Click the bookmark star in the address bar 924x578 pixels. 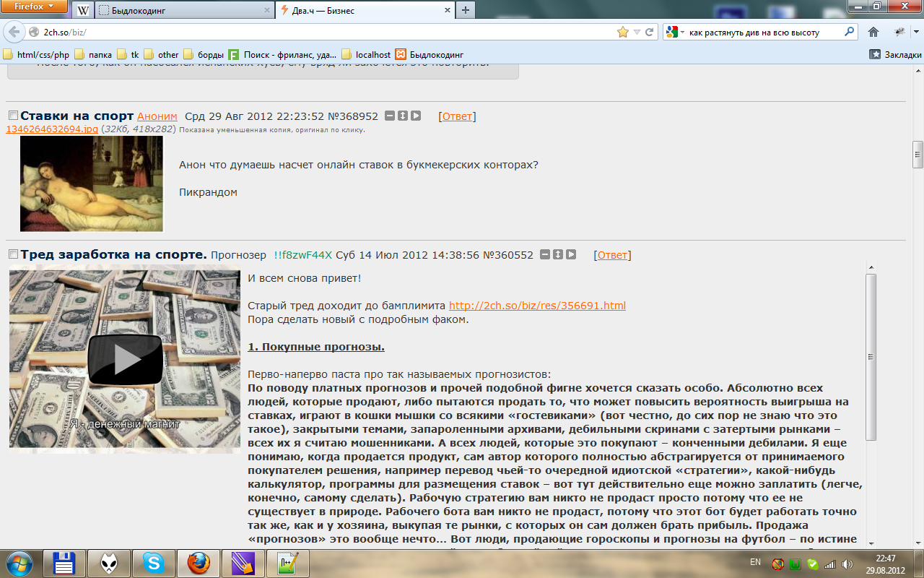623,32
